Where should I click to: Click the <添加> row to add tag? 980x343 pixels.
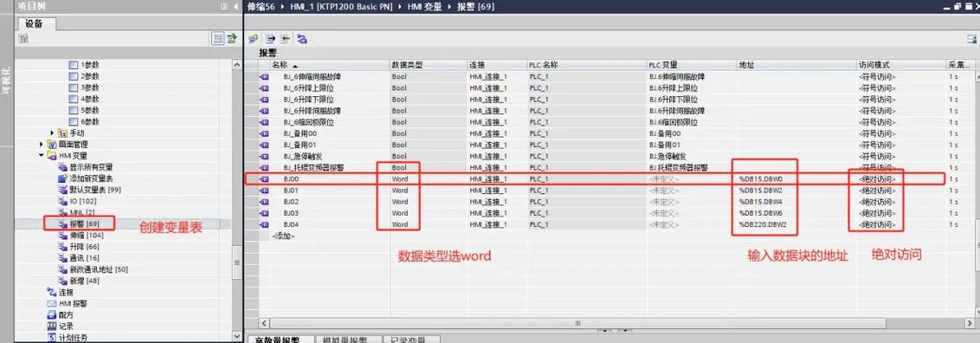[x=283, y=236]
